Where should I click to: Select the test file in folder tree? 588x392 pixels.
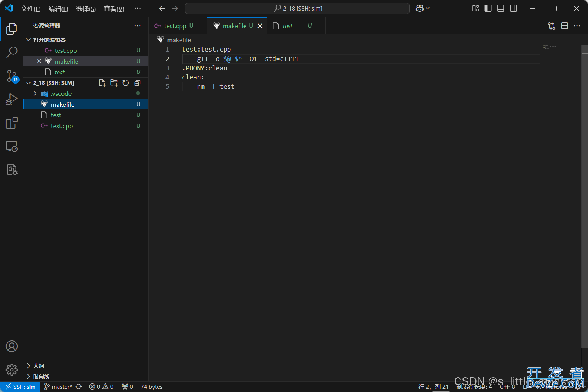[86, 115]
